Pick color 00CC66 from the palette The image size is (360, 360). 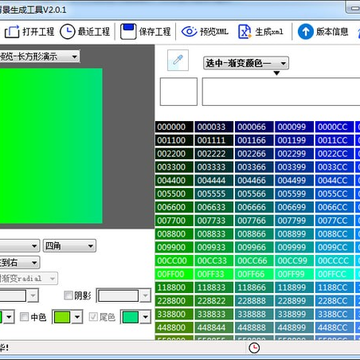click(254, 261)
